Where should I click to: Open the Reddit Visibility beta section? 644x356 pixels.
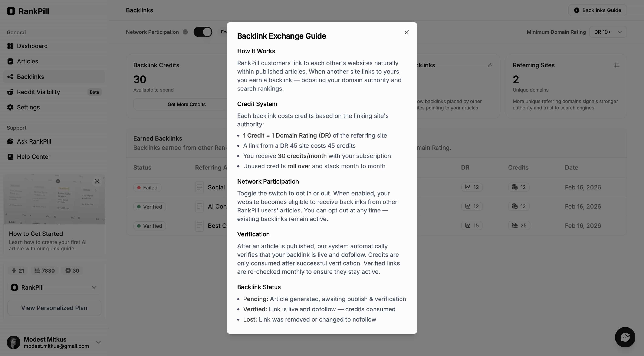coord(38,92)
